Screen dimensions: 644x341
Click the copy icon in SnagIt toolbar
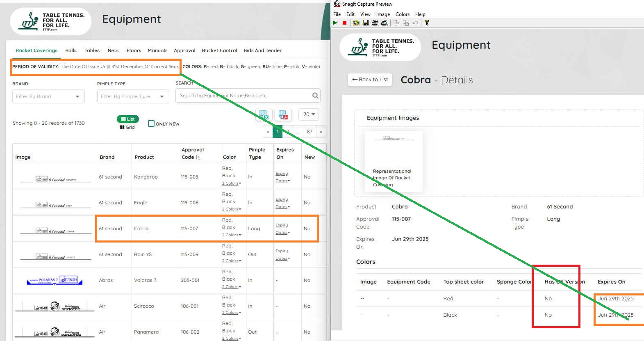(x=406, y=23)
